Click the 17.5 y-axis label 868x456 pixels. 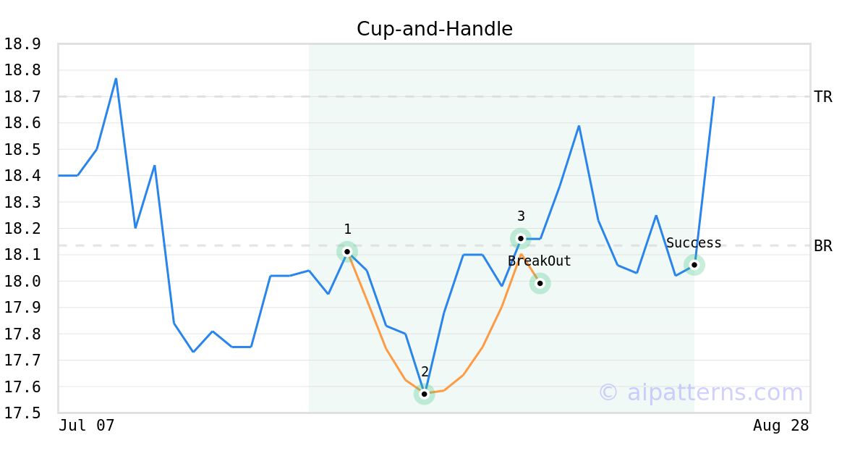(x=22, y=413)
